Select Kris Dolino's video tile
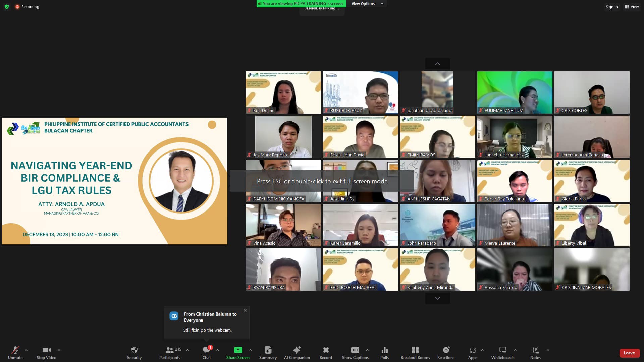644x362 pixels. [x=283, y=93]
